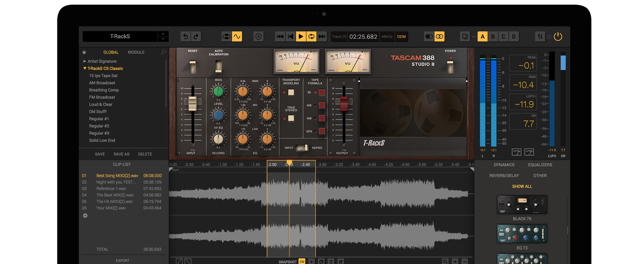Click the undo arrow icon
Viewport: 644px width, 264px height.
point(185,37)
